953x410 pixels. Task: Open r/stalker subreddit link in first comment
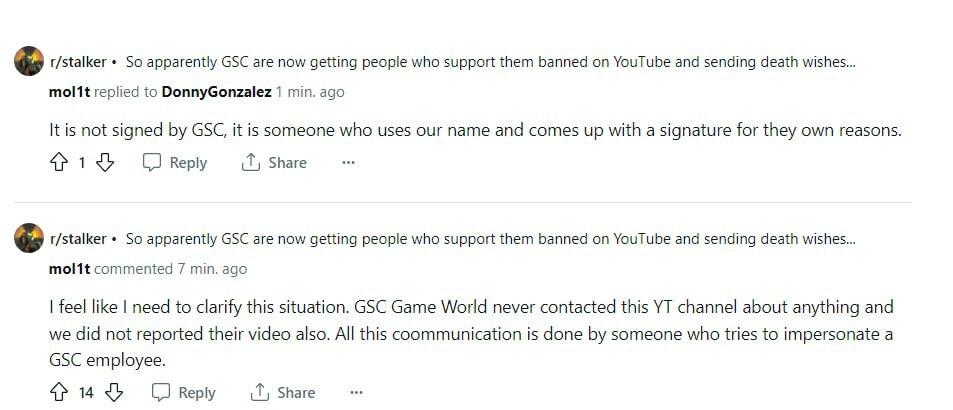(77, 62)
